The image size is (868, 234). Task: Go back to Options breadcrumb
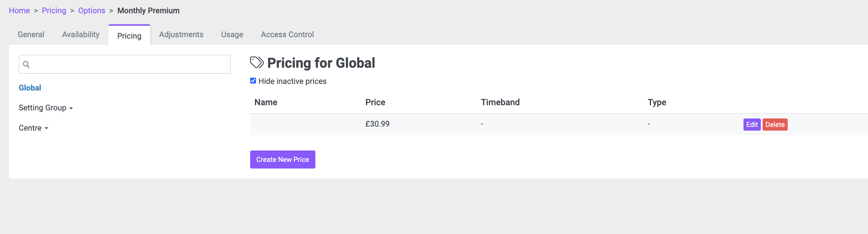[92, 11]
